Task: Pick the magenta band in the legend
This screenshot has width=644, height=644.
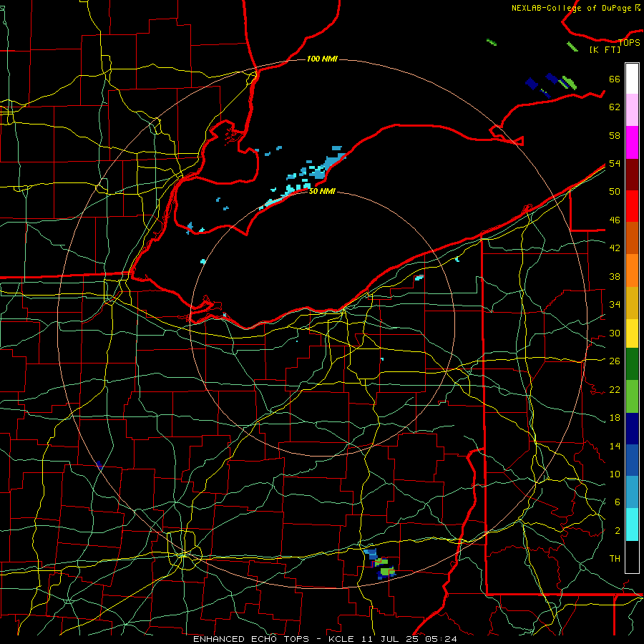Action: [x=632, y=142]
